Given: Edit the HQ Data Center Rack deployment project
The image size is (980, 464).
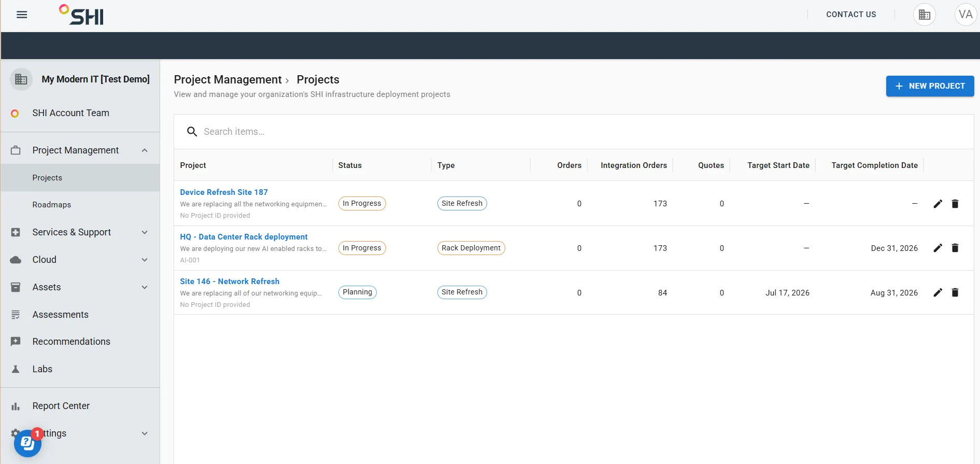Looking at the screenshot, I should coord(938,248).
